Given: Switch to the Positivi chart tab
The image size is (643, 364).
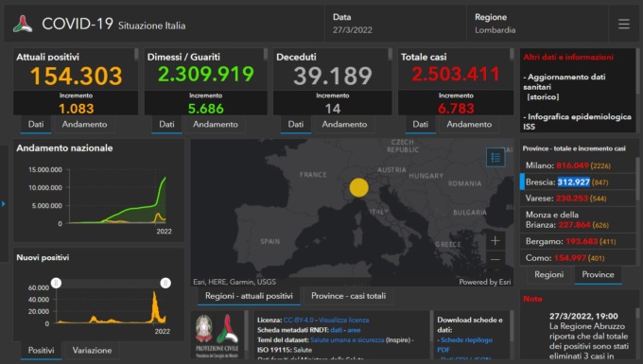Looking at the screenshot, I should point(41,351).
